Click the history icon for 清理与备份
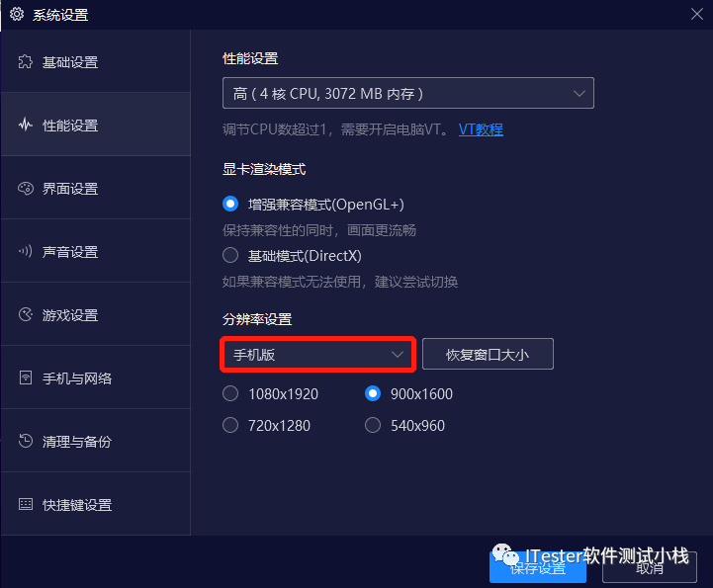The height and width of the screenshot is (588, 713). (x=26, y=441)
